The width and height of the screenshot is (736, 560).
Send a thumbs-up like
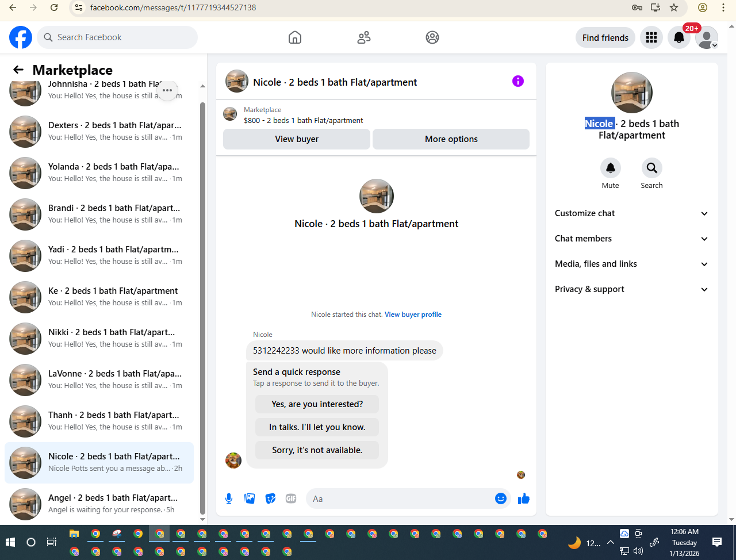(524, 498)
